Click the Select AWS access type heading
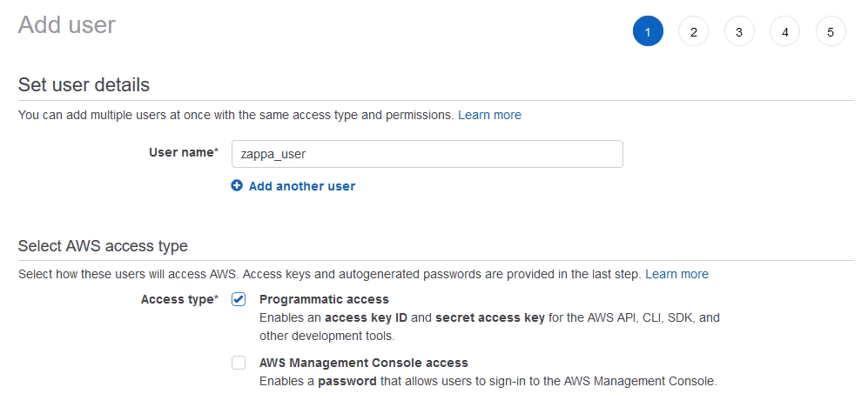 click(103, 246)
